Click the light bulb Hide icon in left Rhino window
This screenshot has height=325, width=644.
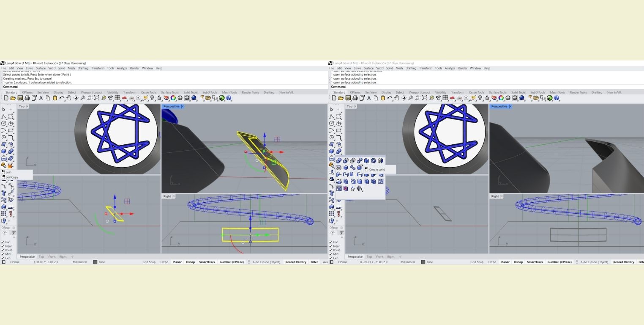click(x=152, y=98)
